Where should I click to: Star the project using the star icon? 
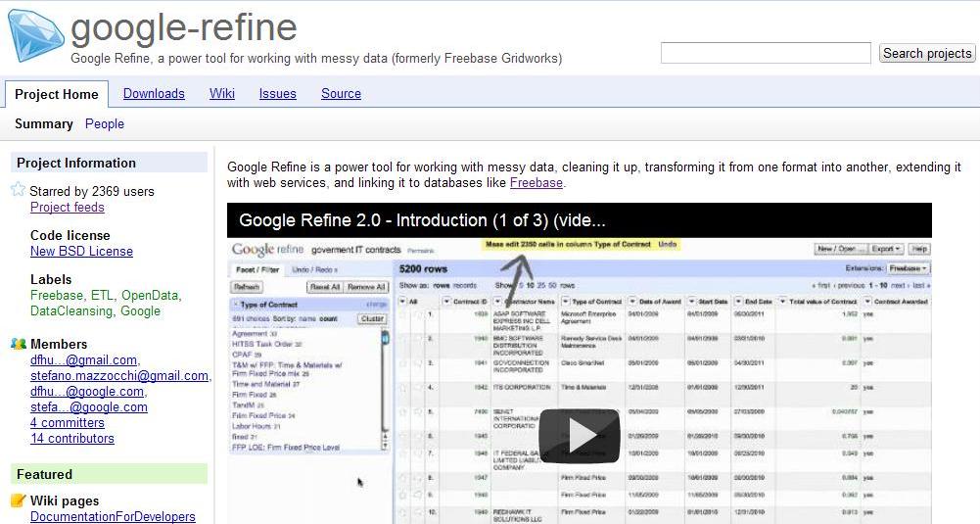pos(19,189)
